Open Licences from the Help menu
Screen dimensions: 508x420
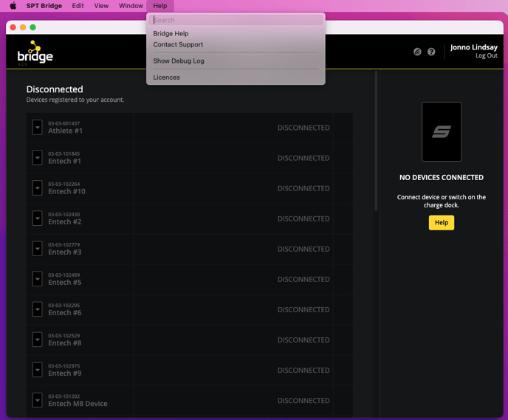[167, 78]
